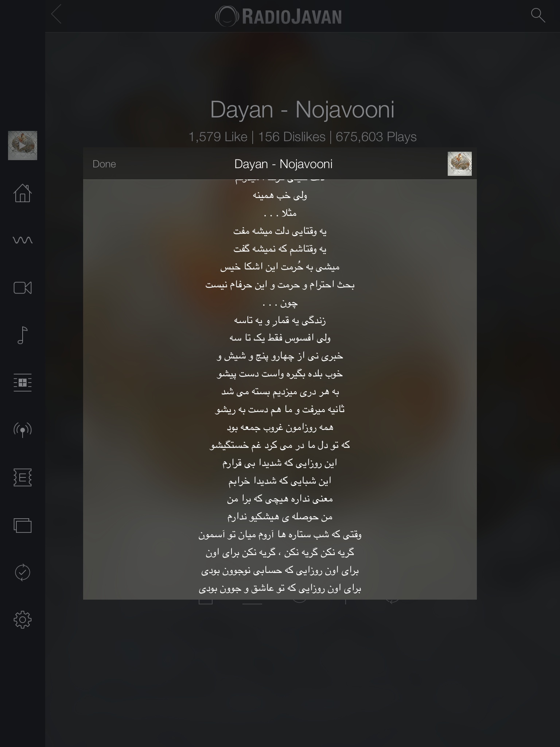Tap Done to close the lyrics

pos(104,164)
